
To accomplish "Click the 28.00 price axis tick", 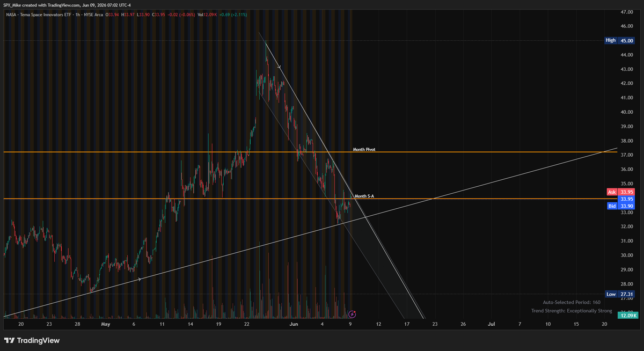I will (x=627, y=284).
